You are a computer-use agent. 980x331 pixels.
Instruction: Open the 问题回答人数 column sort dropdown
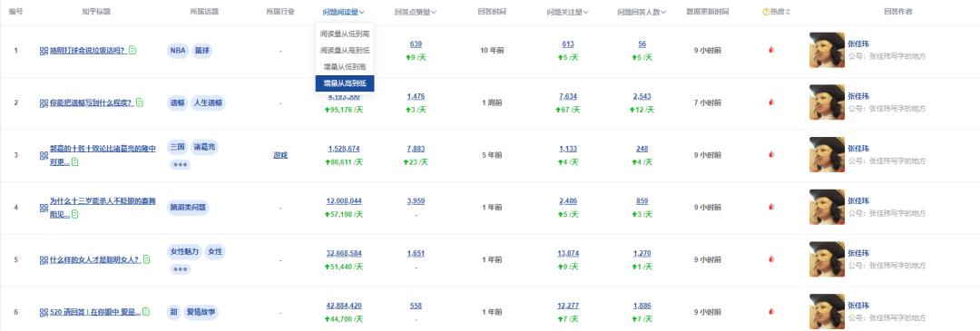pyautogui.click(x=642, y=12)
